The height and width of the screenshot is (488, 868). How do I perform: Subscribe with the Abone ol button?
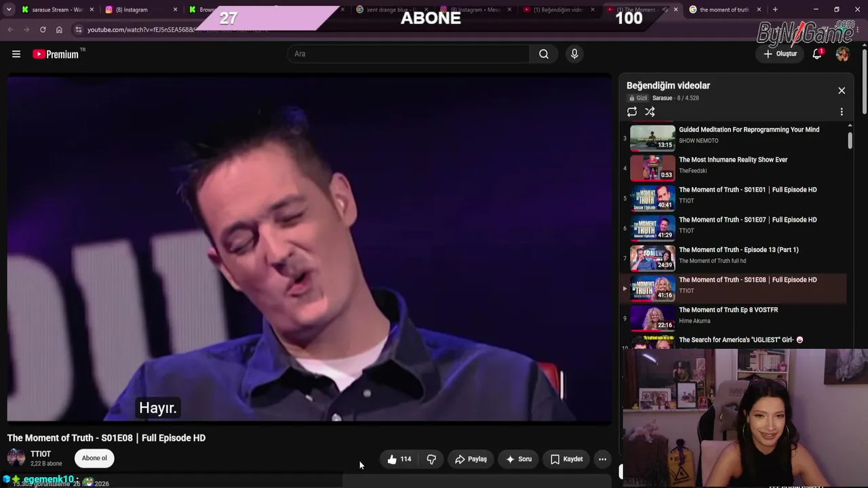[x=94, y=458]
